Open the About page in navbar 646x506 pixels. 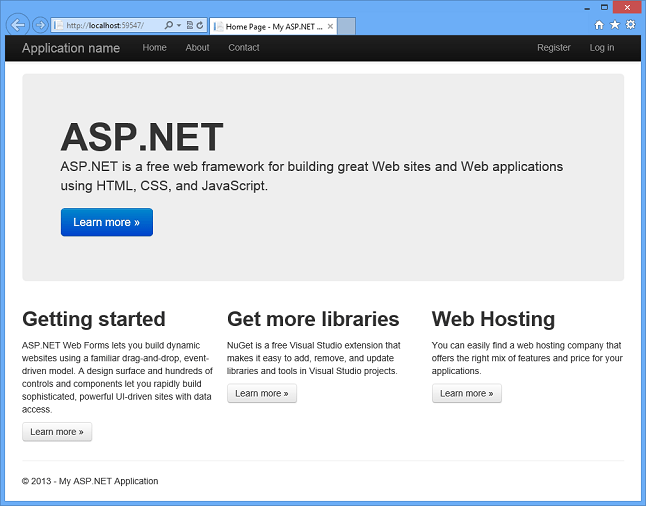click(x=197, y=48)
